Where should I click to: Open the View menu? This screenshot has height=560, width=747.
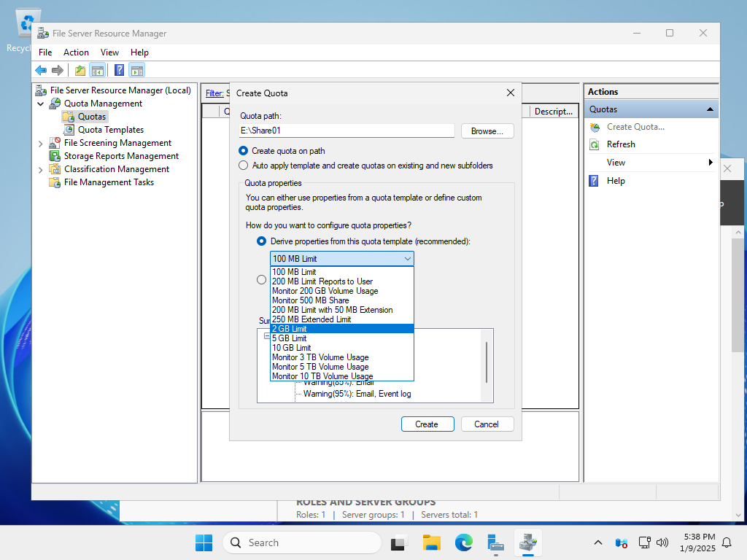pos(109,52)
